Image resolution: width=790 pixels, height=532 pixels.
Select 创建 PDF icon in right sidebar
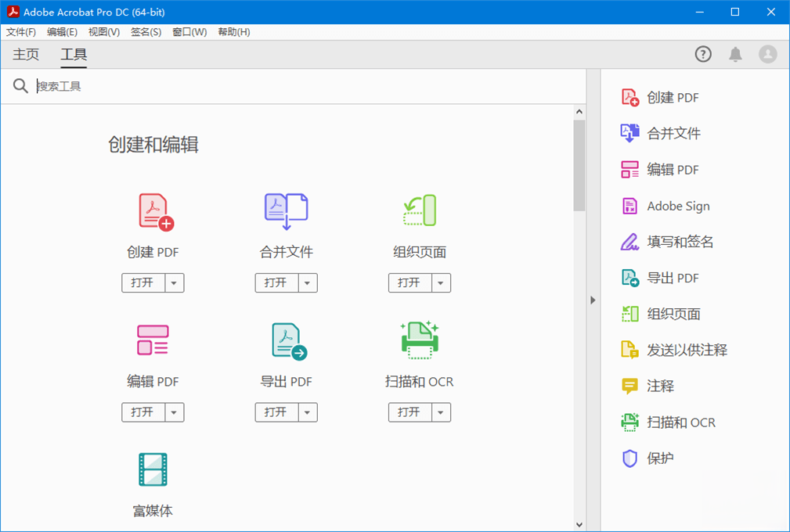[629, 97]
